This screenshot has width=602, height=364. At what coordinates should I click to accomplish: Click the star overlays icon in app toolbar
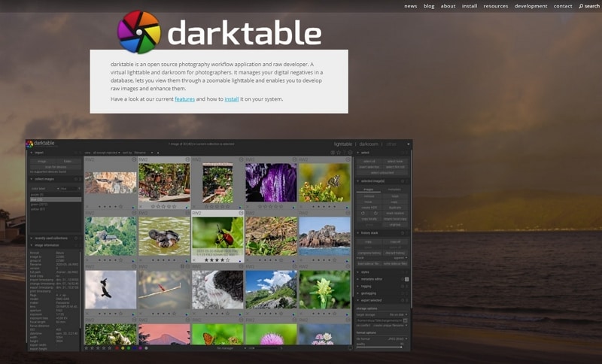coord(339,153)
